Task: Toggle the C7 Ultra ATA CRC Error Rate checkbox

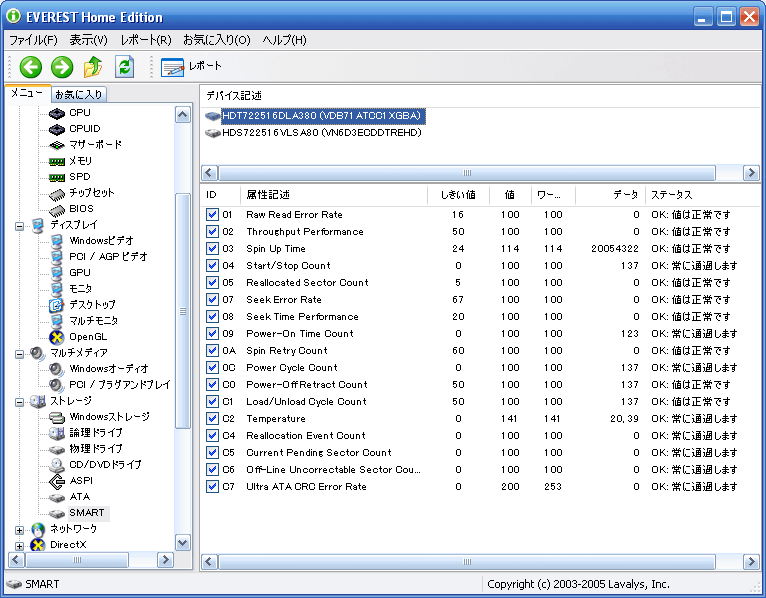Action: point(213,487)
